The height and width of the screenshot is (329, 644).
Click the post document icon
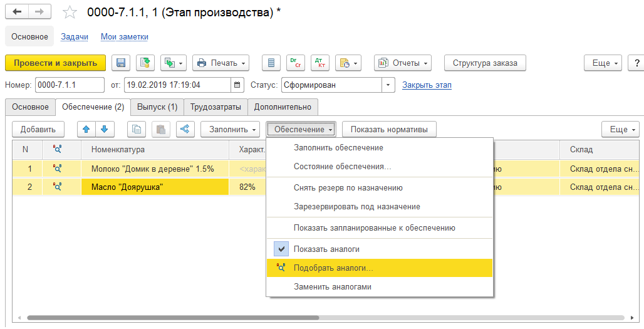coord(146,63)
